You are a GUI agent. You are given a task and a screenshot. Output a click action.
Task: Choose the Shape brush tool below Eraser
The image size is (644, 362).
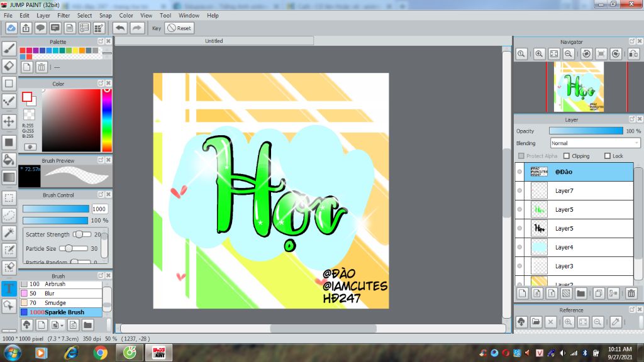coord(9,84)
